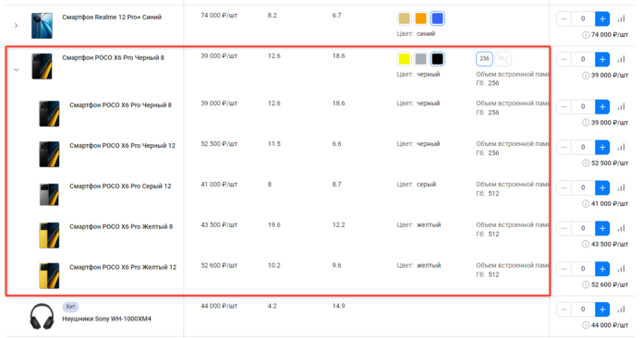Viewport: 644px width, 338px height.
Task: Click 'Цвет: серый' label in Серый 12 row
Action: (417, 185)
